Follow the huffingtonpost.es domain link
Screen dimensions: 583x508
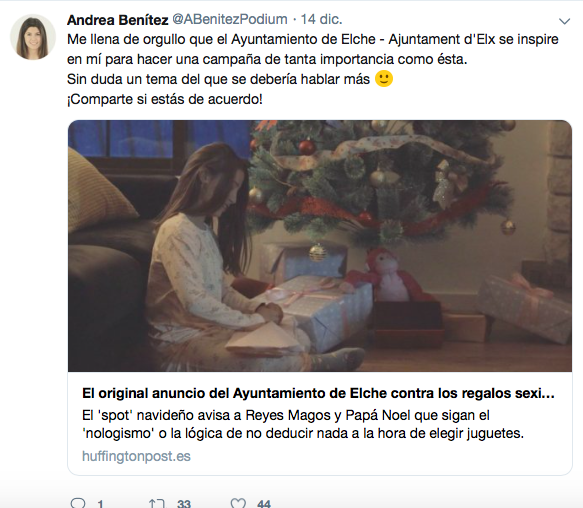coord(136,456)
